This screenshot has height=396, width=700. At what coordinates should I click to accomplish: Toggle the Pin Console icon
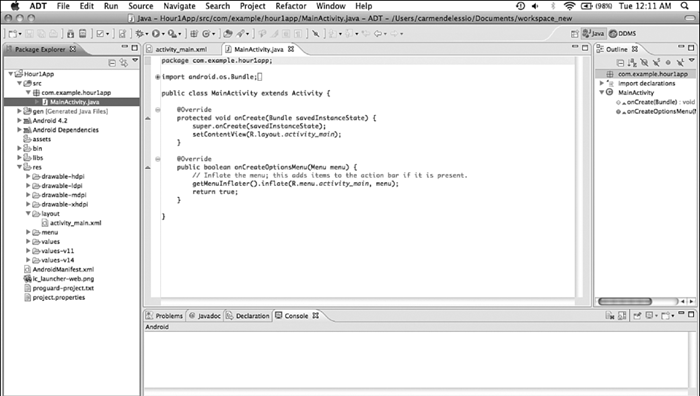(637, 316)
